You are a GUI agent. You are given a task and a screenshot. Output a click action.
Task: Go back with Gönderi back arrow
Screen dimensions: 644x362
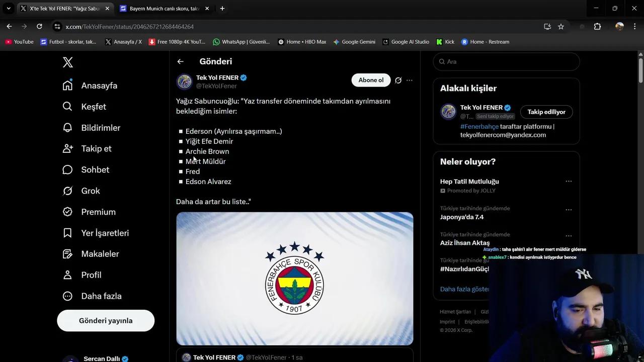pyautogui.click(x=180, y=61)
